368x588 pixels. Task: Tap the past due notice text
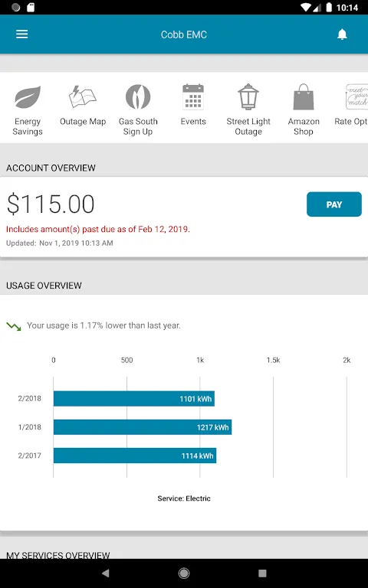98,229
